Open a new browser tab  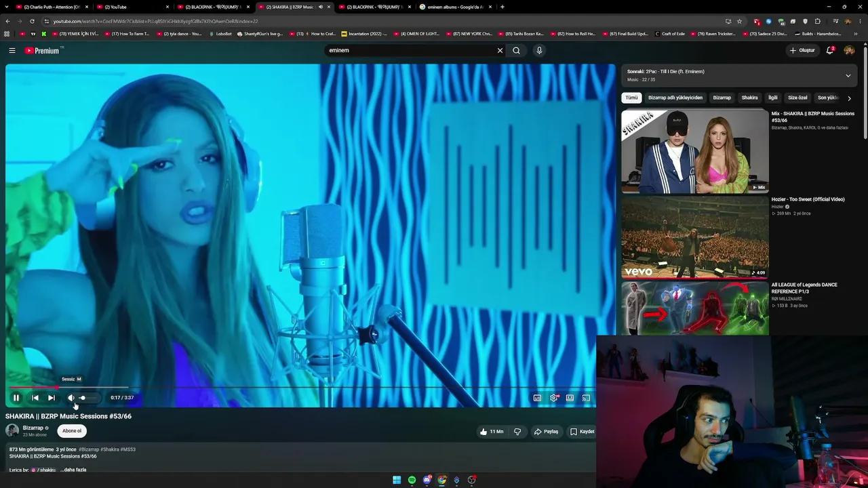point(502,7)
